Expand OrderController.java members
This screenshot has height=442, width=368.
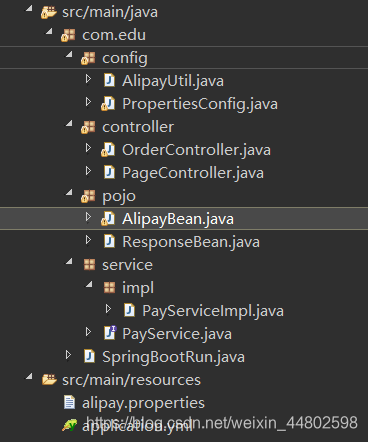(x=88, y=148)
